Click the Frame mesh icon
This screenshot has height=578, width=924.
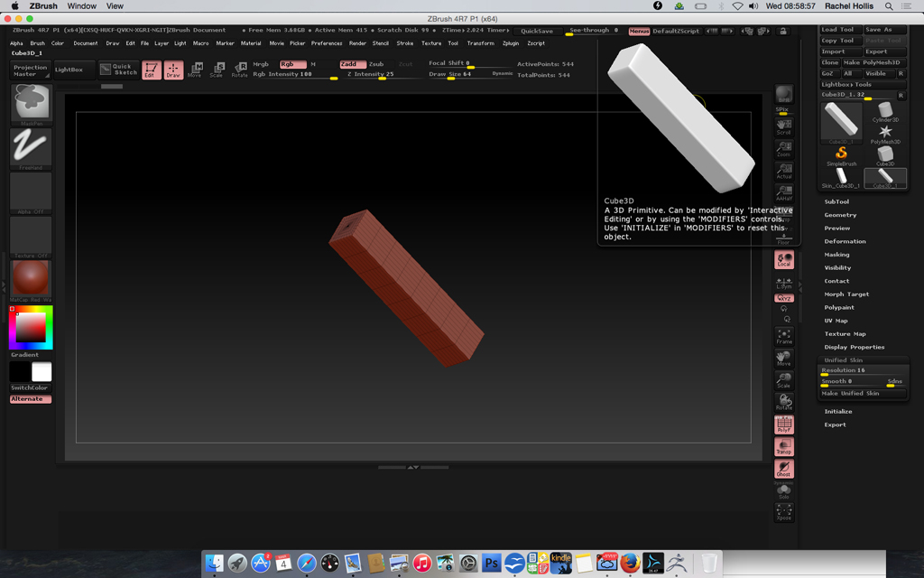pos(784,336)
